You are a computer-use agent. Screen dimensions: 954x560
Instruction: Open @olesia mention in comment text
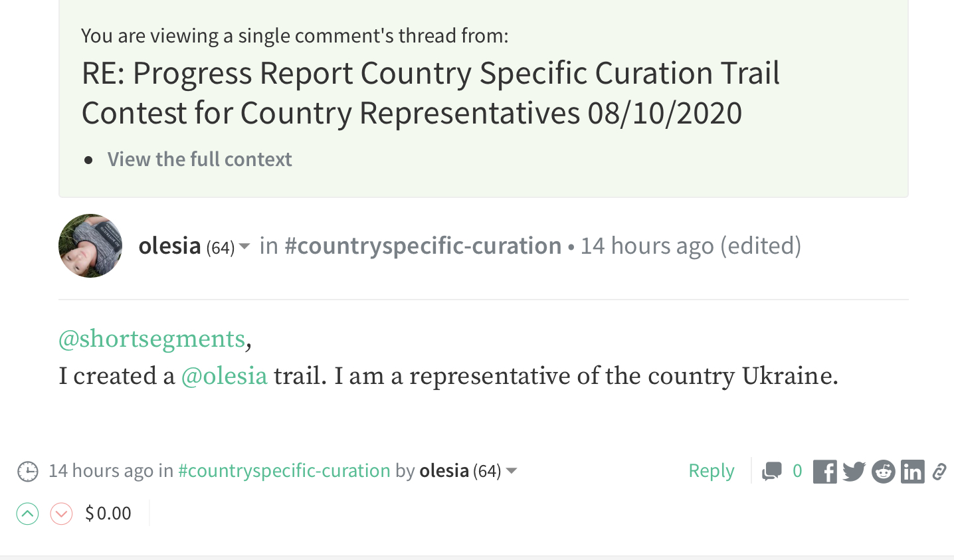(x=224, y=376)
